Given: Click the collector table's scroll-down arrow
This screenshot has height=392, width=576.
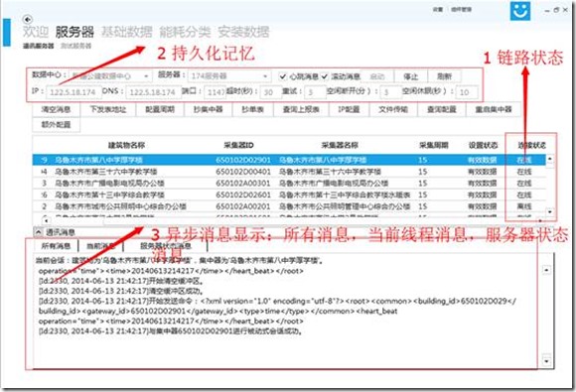Looking at the screenshot, I should 549,211.
